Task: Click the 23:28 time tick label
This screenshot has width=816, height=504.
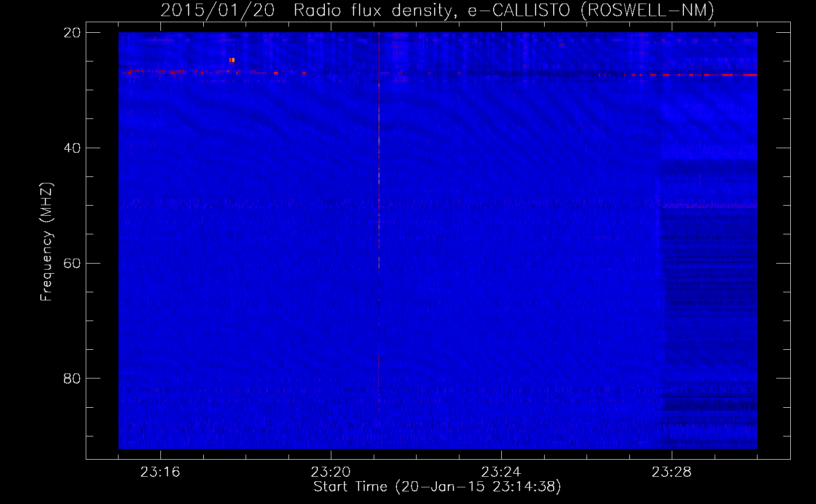Action: (x=672, y=472)
